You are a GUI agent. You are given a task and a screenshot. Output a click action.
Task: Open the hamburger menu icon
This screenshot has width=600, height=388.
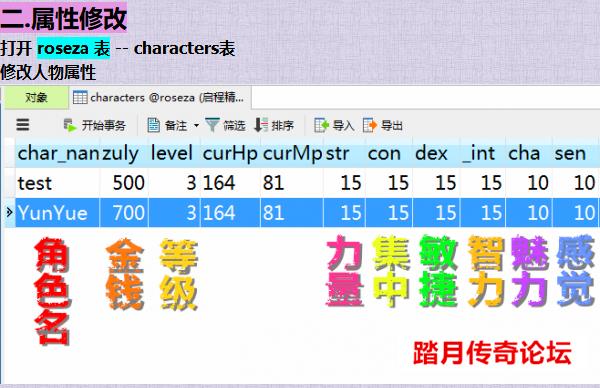[23, 125]
